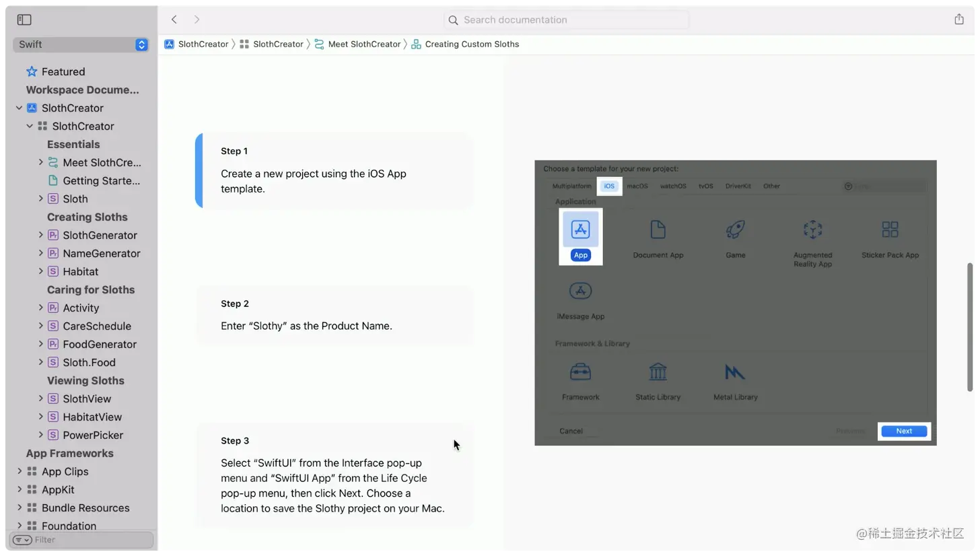Image resolution: width=980 pixels, height=556 pixels.
Task: Click the AppKit framework icon
Action: coord(32,489)
